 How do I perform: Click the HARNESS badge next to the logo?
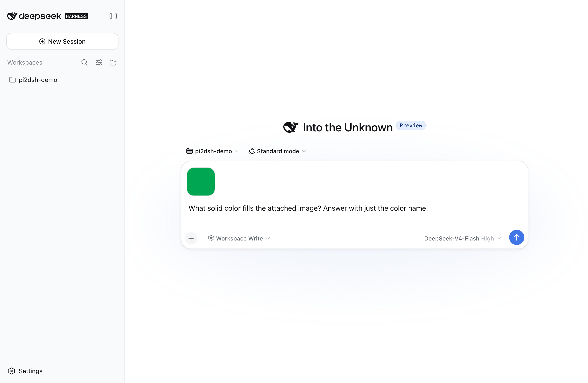pyautogui.click(x=76, y=16)
